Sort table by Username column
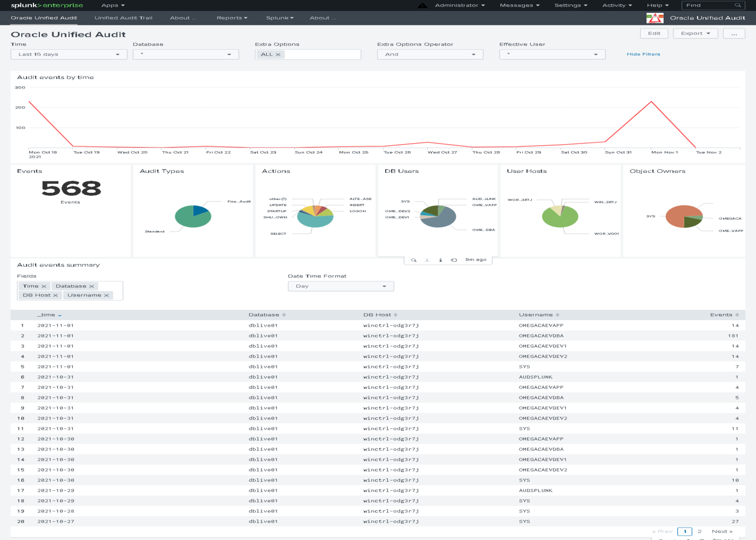This screenshot has width=756, height=540. pos(539,315)
